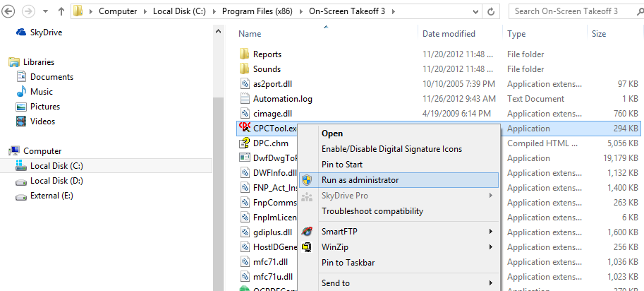Select Computer in the address breadcrumb
The width and height of the screenshot is (644, 291).
[118, 11]
